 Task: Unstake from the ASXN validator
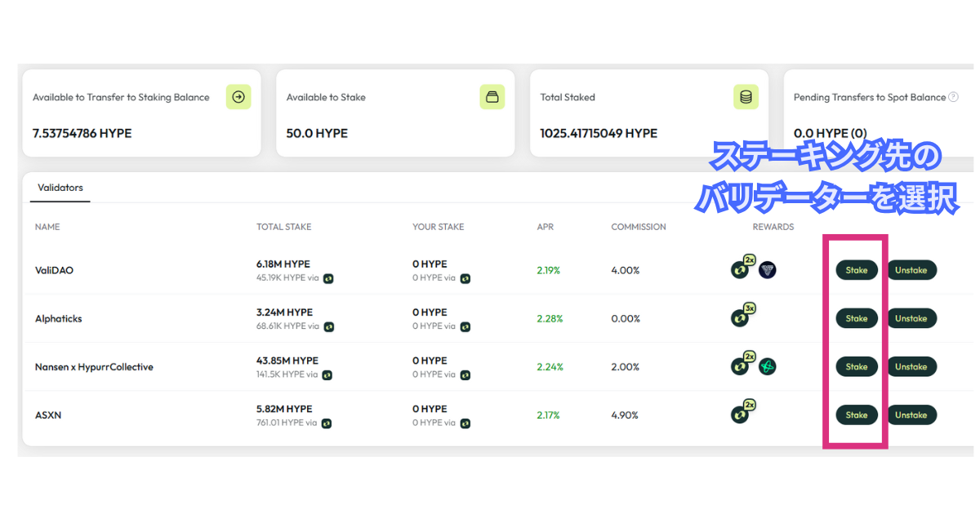(x=911, y=414)
